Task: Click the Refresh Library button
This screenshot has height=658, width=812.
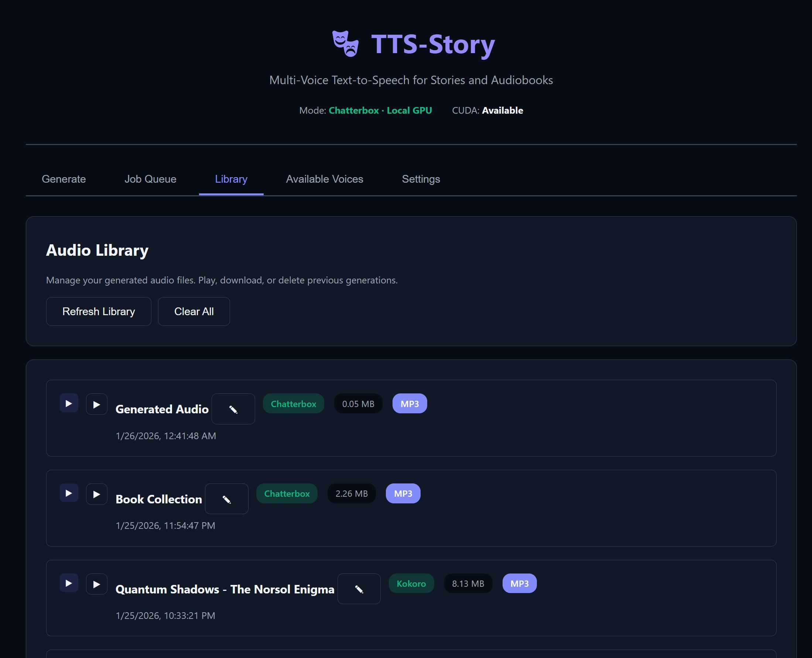Action: 99,311
